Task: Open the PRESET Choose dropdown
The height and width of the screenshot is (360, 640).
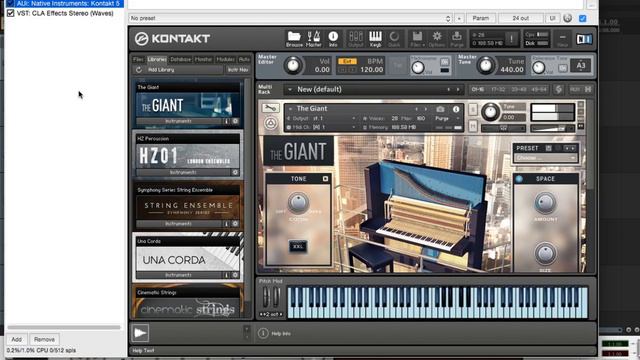Action: (x=545, y=158)
